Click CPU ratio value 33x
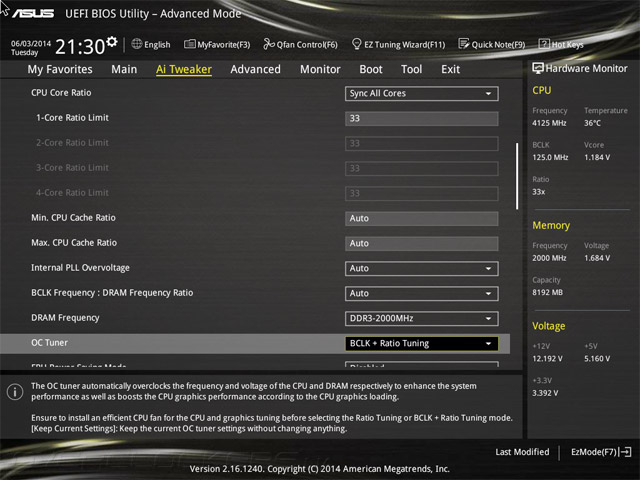 538,192
